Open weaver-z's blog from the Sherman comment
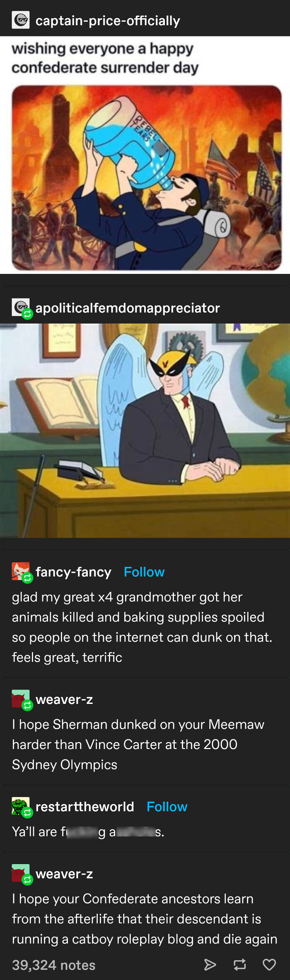This screenshot has width=290, height=980. (x=64, y=699)
